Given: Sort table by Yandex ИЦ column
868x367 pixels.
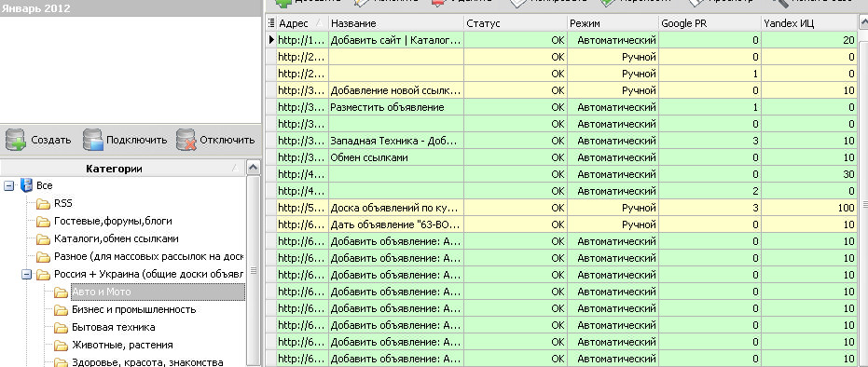Looking at the screenshot, I should pyautogui.click(x=808, y=23).
